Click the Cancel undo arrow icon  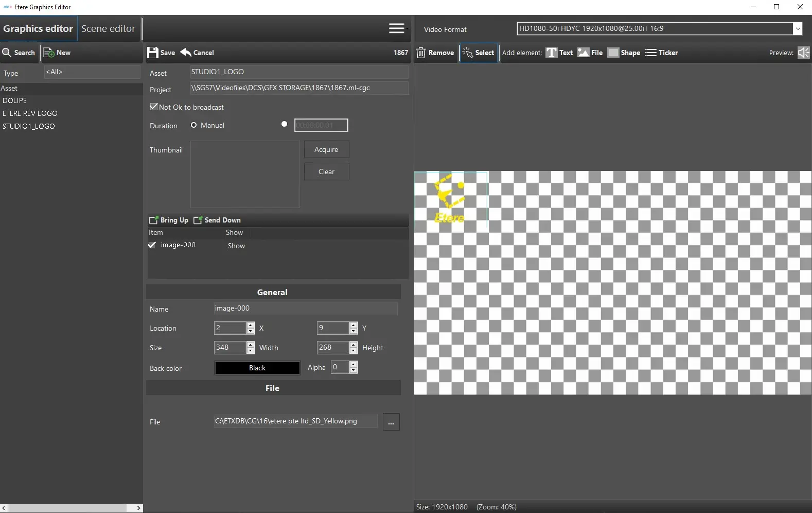(186, 53)
